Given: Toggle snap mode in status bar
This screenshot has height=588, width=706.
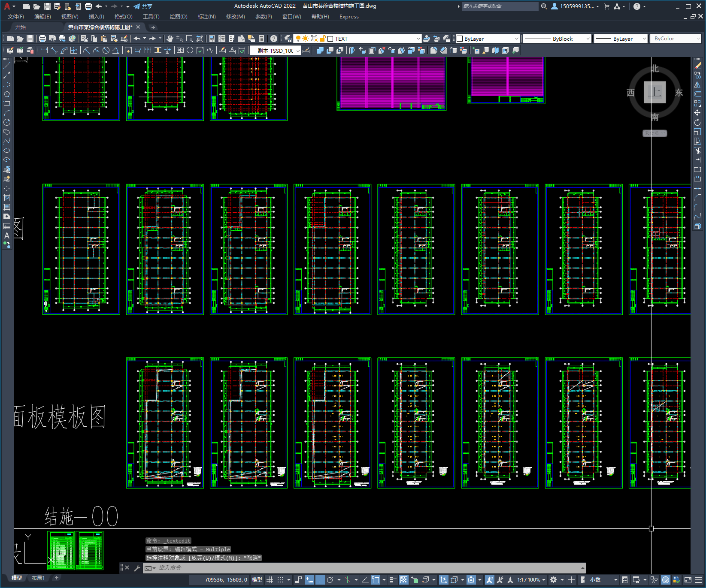Looking at the screenshot, I should pyautogui.click(x=280, y=580).
